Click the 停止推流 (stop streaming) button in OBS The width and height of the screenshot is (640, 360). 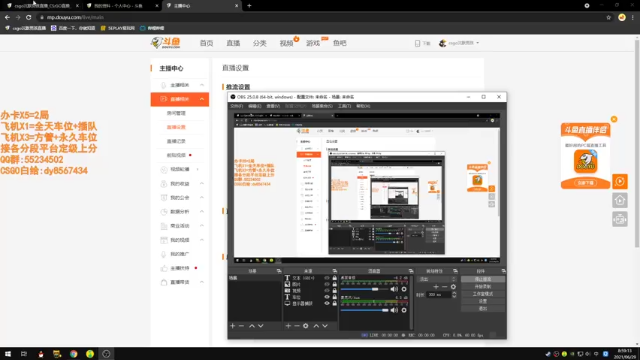pos(483,279)
